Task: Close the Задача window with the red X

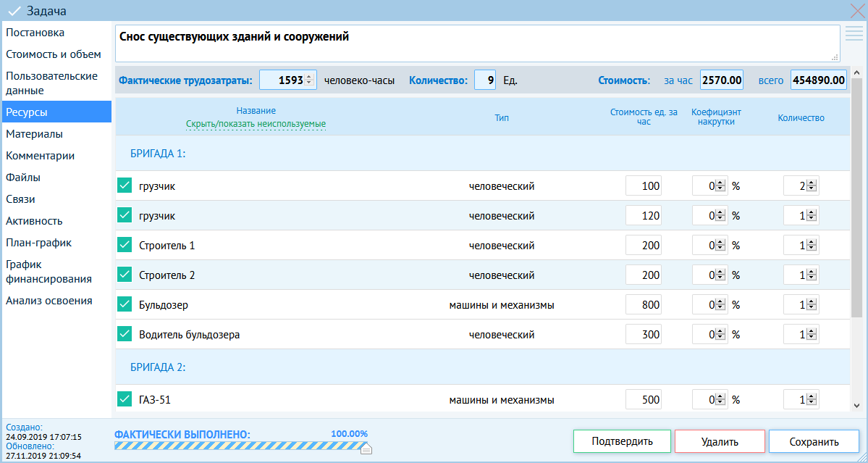Action: 857,11
